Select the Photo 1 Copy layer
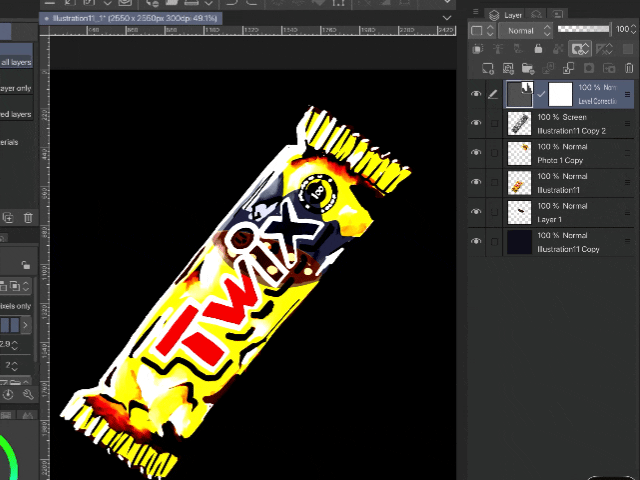640x480 pixels. coord(570,153)
